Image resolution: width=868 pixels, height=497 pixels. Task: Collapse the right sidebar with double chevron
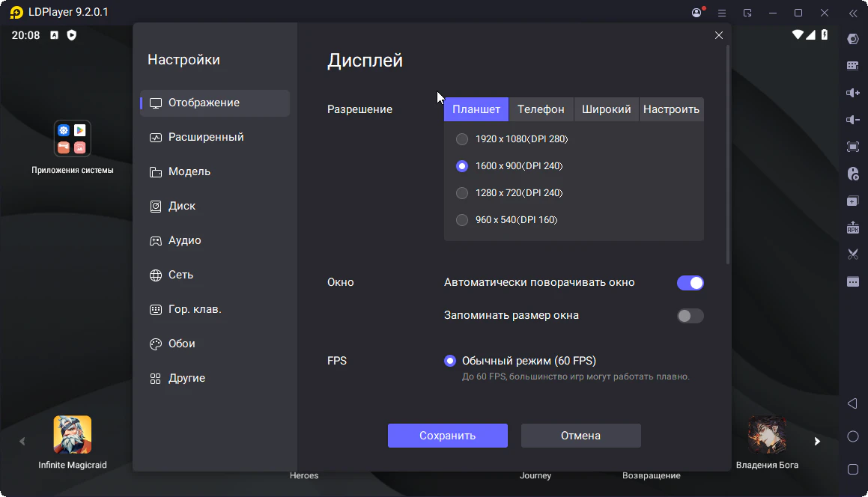pyautogui.click(x=852, y=13)
